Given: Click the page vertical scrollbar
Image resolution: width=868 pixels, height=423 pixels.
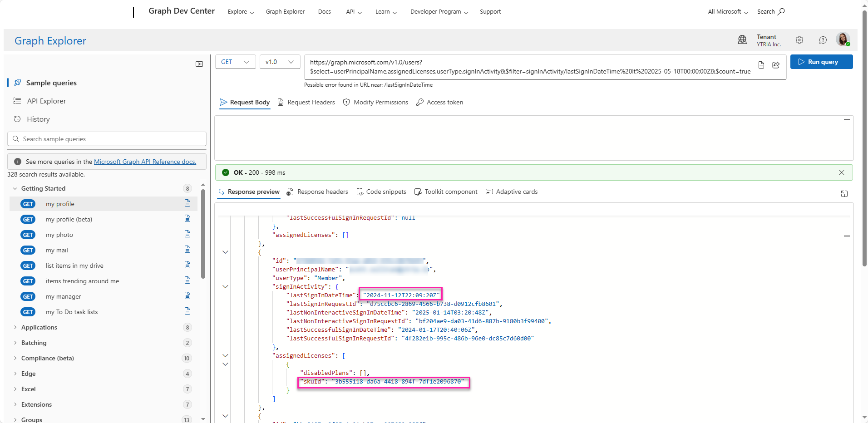Looking at the screenshot, I should pyautogui.click(x=864, y=138).
